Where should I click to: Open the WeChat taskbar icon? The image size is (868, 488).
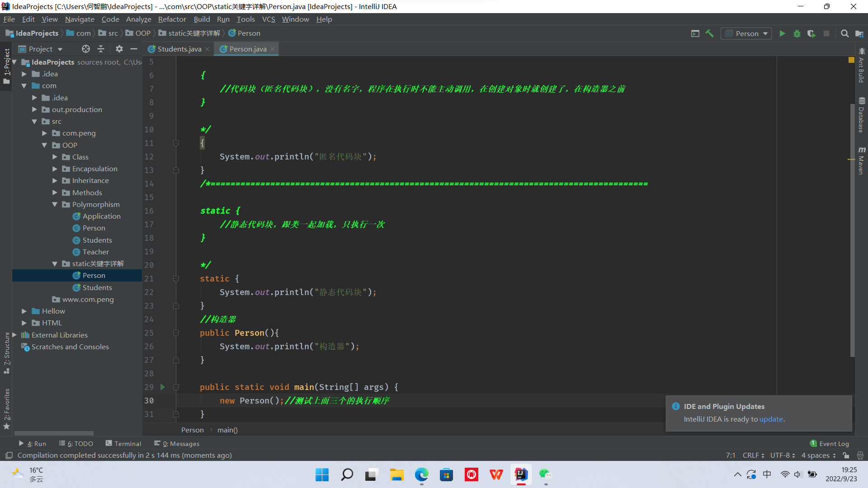(546, 474)
